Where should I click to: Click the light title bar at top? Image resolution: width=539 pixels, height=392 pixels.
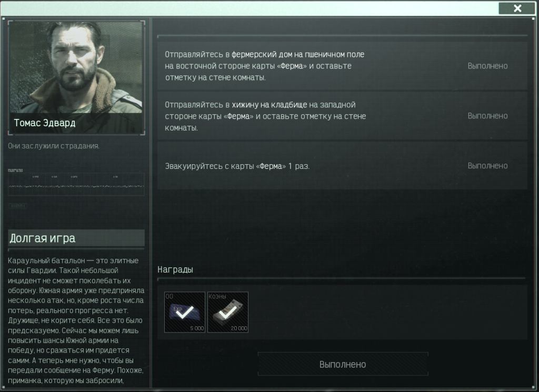point(249,8)
